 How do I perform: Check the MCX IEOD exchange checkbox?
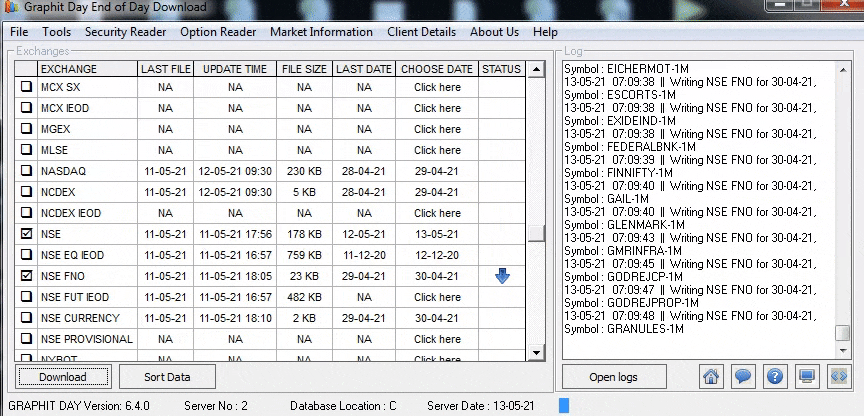click(x=26, y=108)
